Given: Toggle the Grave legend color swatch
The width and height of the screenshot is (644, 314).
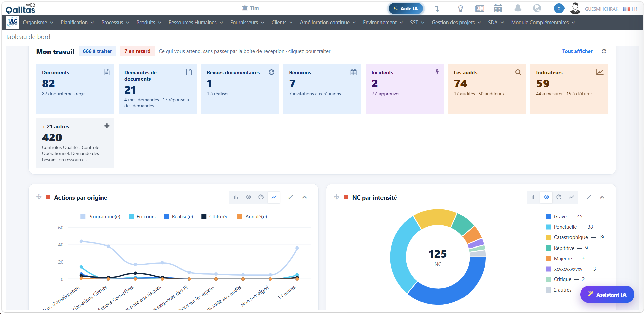Looking at the screenshot, I should pos(548,217).
